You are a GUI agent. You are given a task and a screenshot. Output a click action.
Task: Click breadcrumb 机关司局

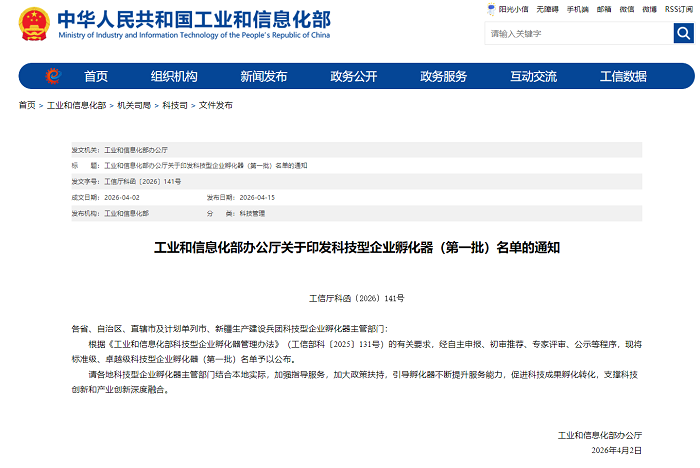pyautogui.click(x=134, y=105)
